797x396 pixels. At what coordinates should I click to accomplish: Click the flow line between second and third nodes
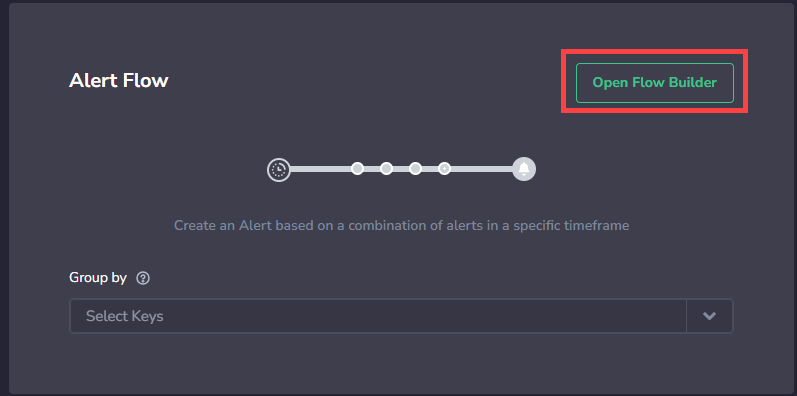[x=401, y=168]
